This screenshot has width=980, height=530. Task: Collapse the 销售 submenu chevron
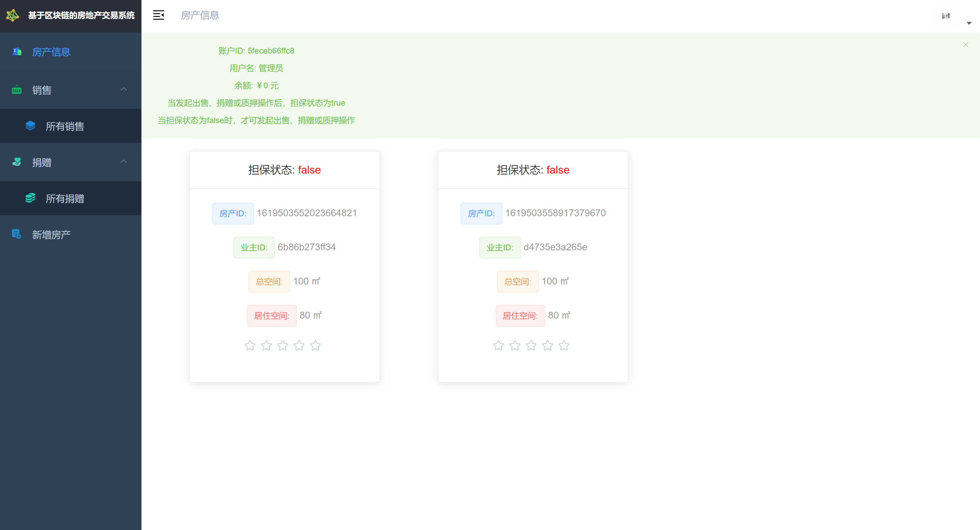click(124, 89)
